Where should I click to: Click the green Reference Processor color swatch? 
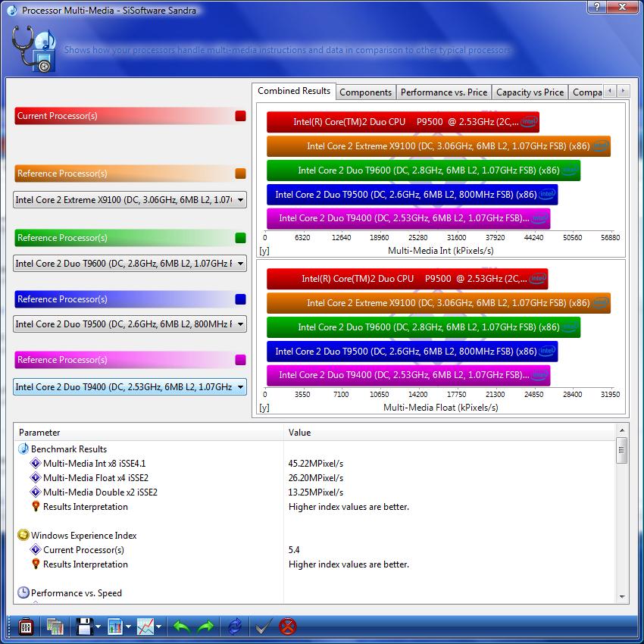pyautogui.click(x=241, y=238)
